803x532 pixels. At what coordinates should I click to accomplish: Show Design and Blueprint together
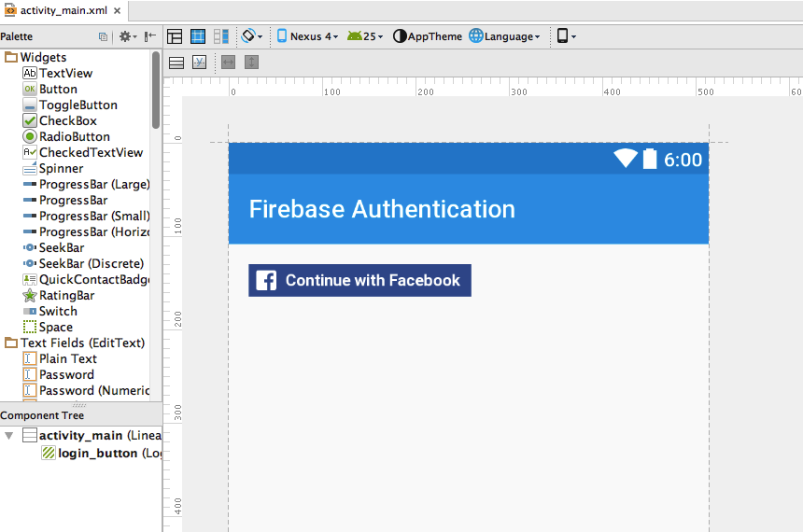click(x=220, y=36)
